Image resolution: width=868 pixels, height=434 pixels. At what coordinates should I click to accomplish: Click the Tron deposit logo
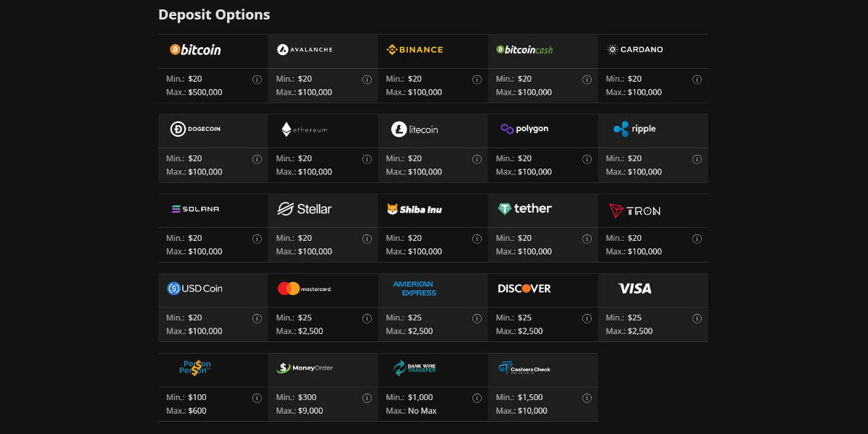634,210
